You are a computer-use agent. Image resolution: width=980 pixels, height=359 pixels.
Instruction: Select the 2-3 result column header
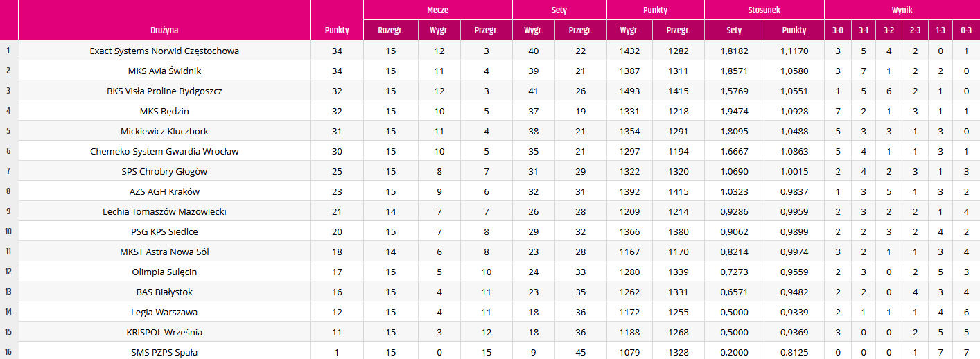(915, 30)
